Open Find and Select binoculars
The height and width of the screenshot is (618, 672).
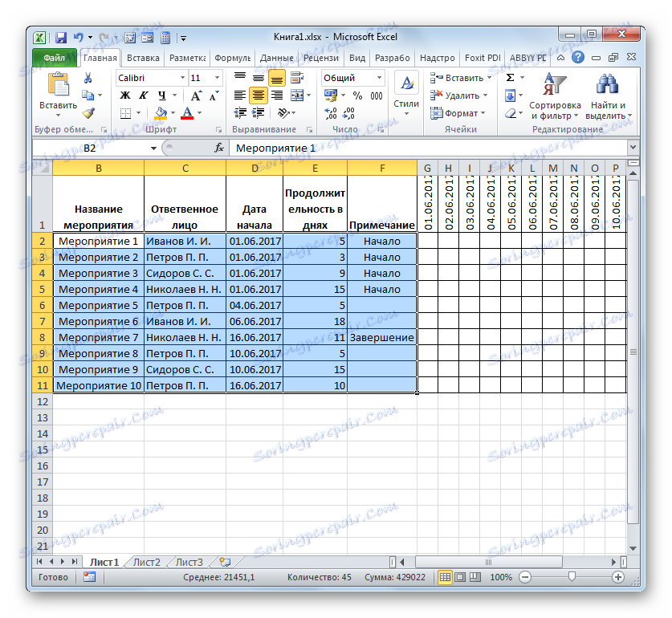pos(608,96)
